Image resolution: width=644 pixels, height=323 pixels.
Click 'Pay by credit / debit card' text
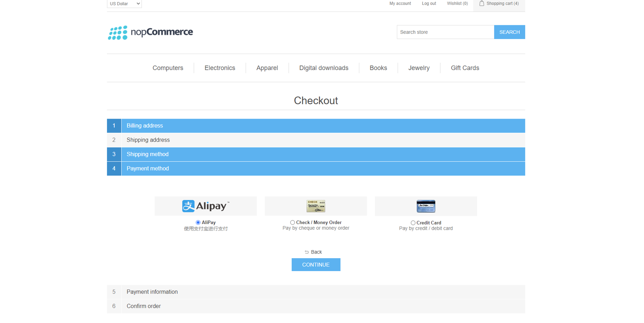tap(426, 228)
